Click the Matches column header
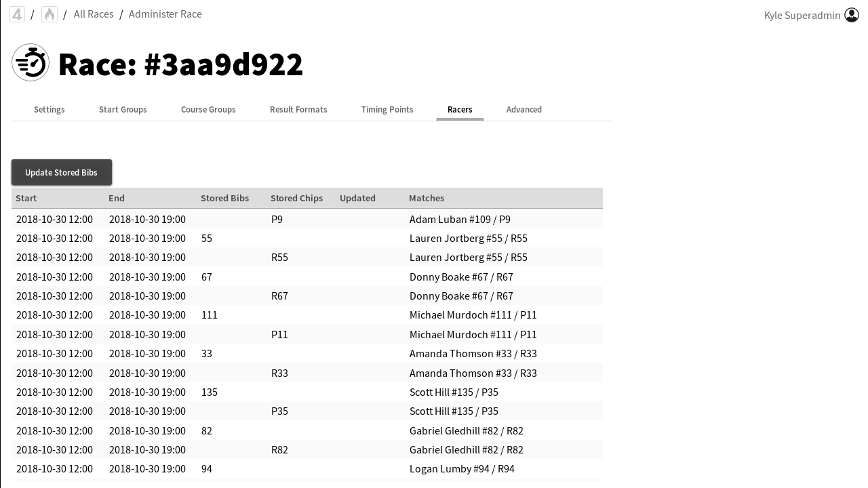Viewport: 868px width, 488px height. click(x=427, y=198)
